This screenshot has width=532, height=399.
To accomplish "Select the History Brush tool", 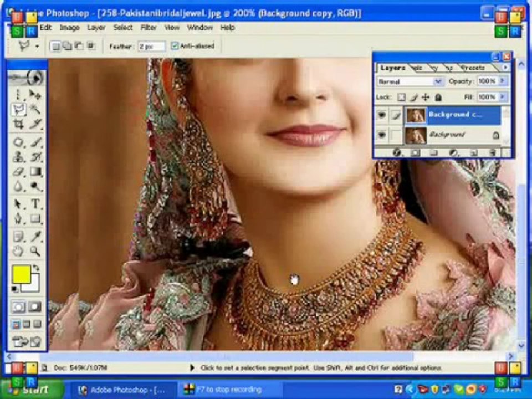I will 35,157.
